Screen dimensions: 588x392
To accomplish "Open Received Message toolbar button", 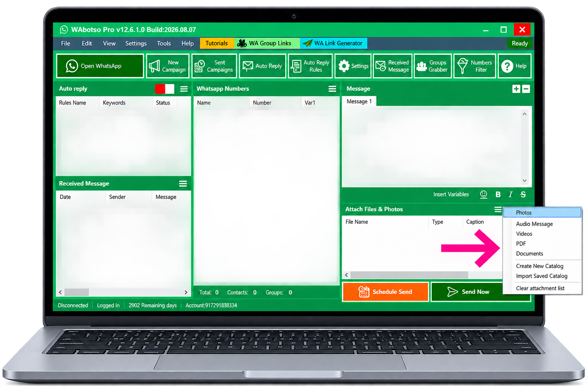I will pyautogui.click(x=392, y=66).
